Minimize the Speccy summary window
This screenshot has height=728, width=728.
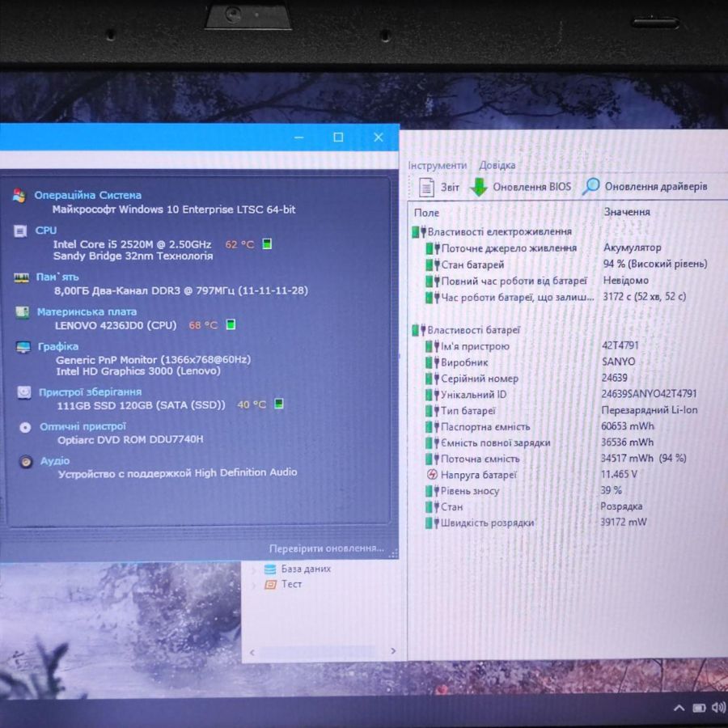pos(299,138)
